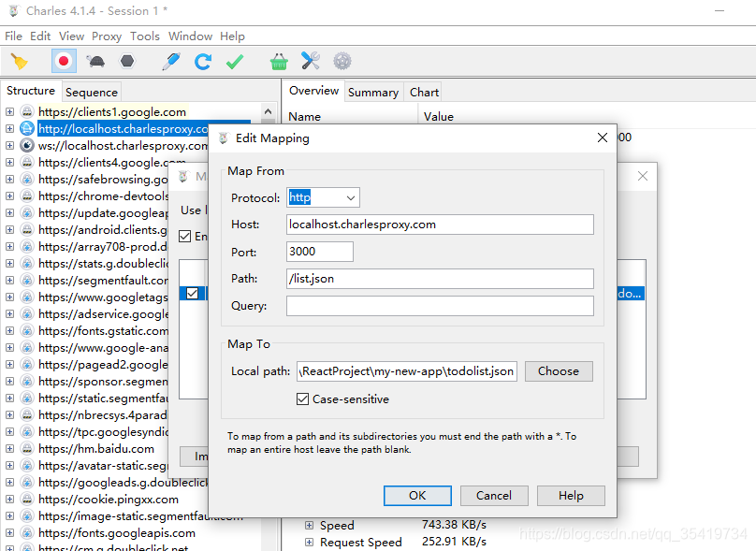
Task: Open the green basket icon
Action: point(279,61)
